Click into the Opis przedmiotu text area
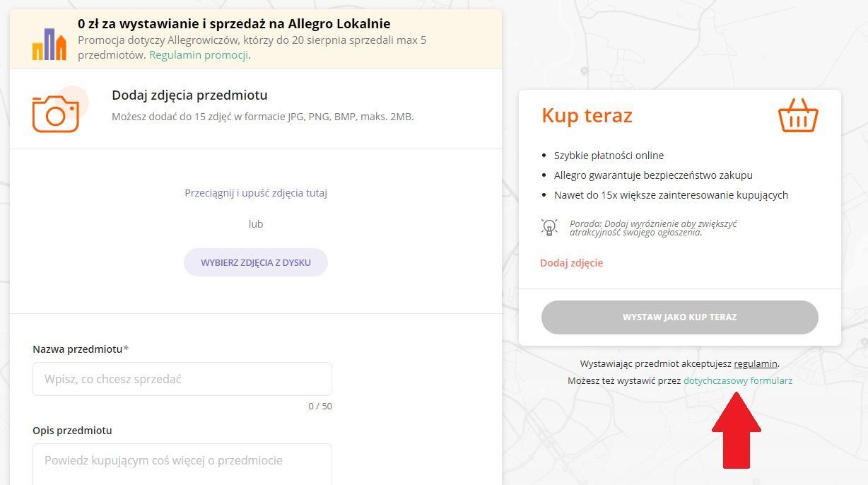868x485 pixels. coord(182,463)
